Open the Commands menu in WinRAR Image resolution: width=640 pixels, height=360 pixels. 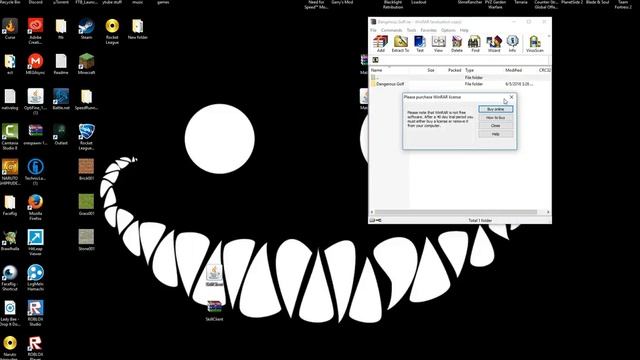coord(391,30)
